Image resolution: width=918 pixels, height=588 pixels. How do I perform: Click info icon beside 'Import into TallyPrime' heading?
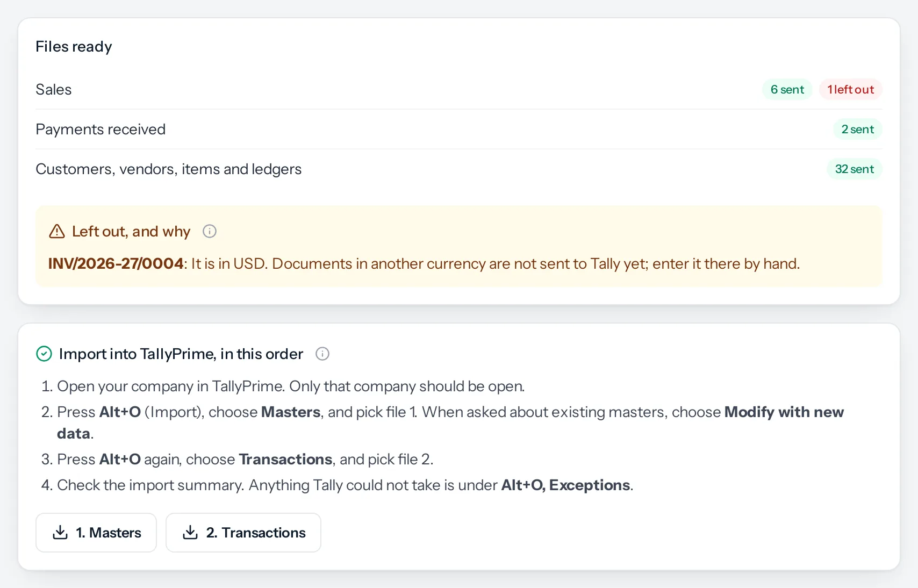pyautogui.click(x=322, y=354)
